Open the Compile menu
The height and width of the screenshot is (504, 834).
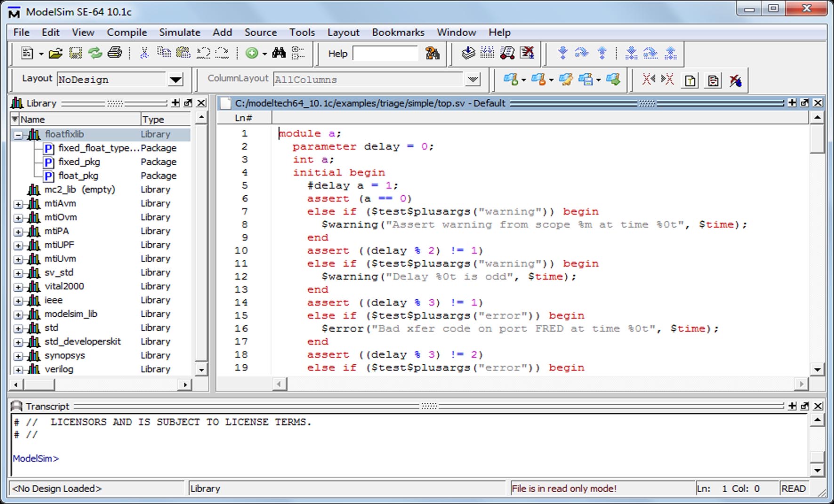click(127, 32)
